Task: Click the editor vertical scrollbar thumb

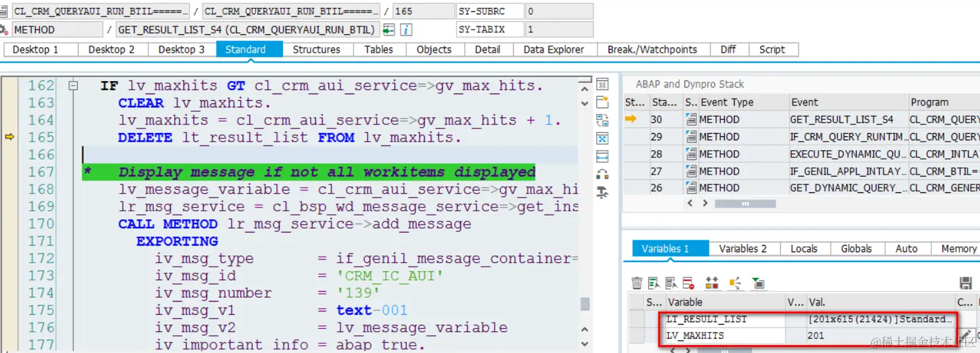Action: point(584,304)
